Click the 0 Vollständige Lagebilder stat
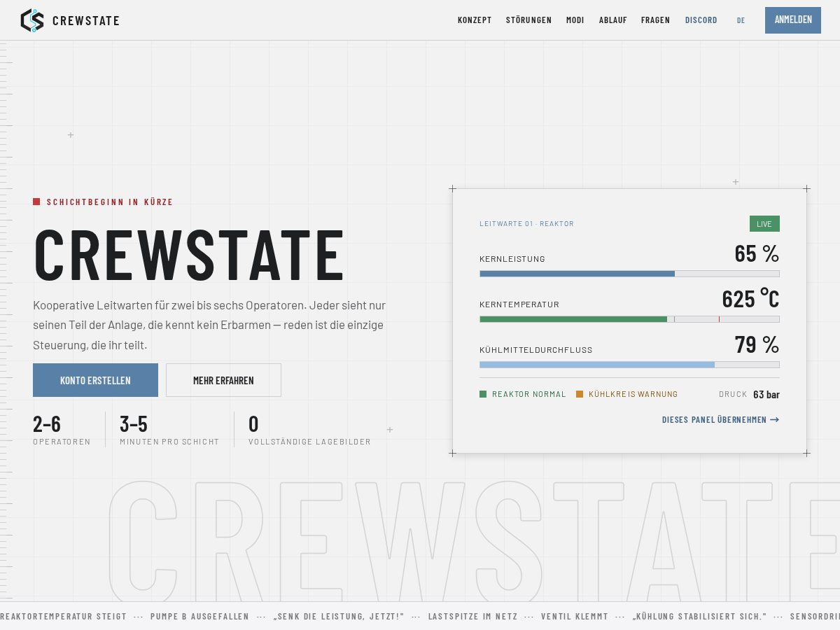This screenshot has height=630, width=840. pos(309,430)
